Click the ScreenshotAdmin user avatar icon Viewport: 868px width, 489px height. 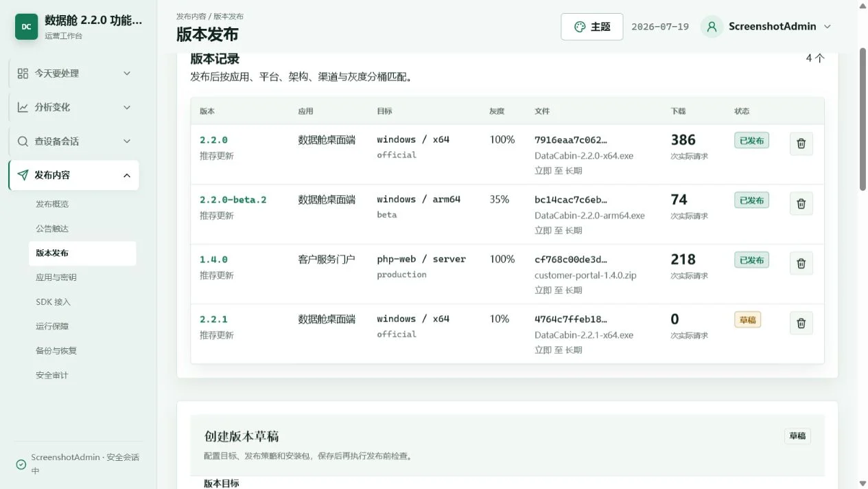click(712, 27)
